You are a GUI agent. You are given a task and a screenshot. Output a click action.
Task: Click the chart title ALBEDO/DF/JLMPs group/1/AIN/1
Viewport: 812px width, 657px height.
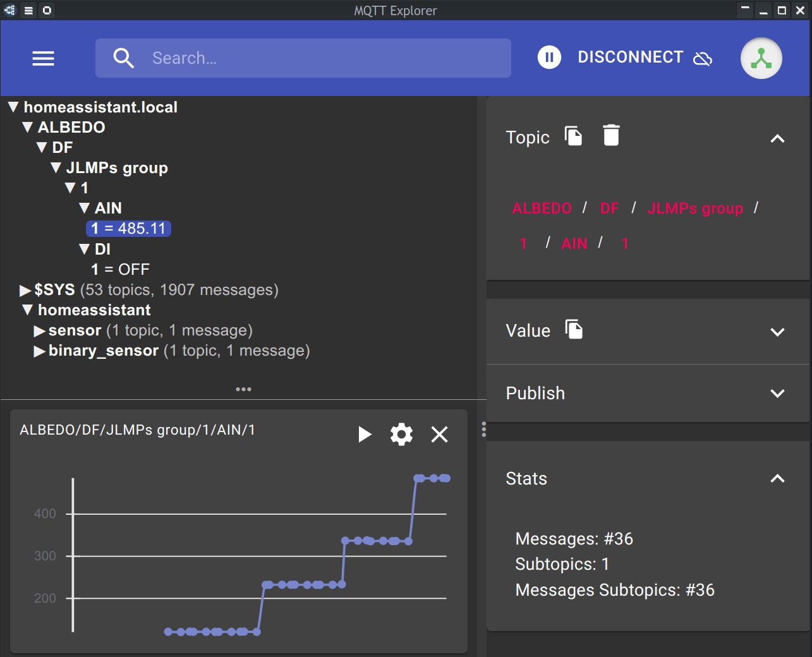pyautogui.click(x=137, y=430)
